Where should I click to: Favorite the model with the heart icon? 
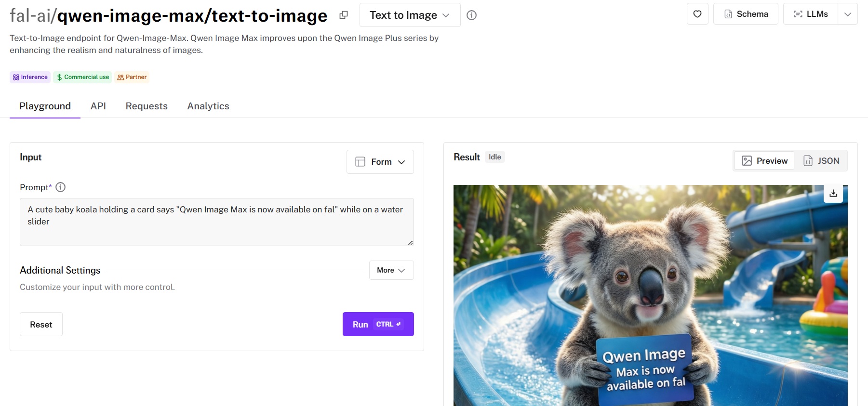(697, 14)
